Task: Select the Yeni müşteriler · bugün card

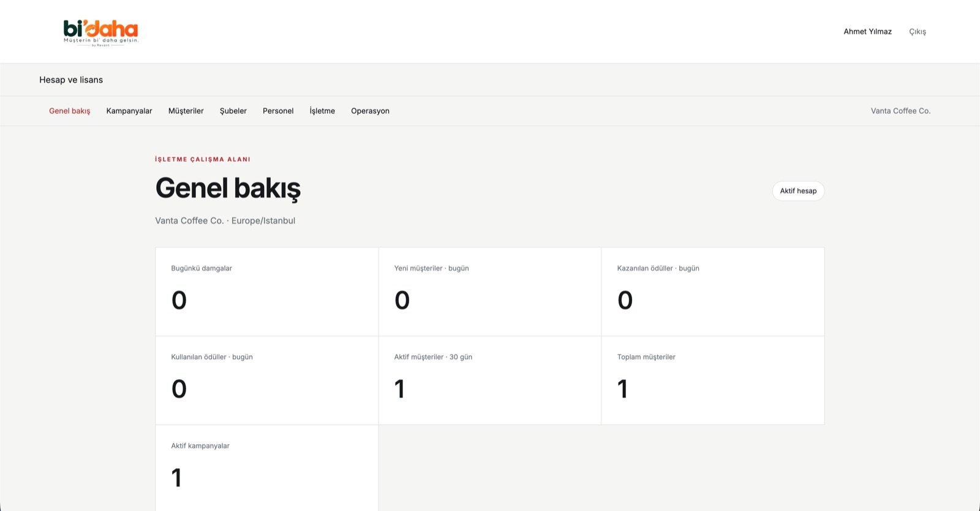Action: 490,292
